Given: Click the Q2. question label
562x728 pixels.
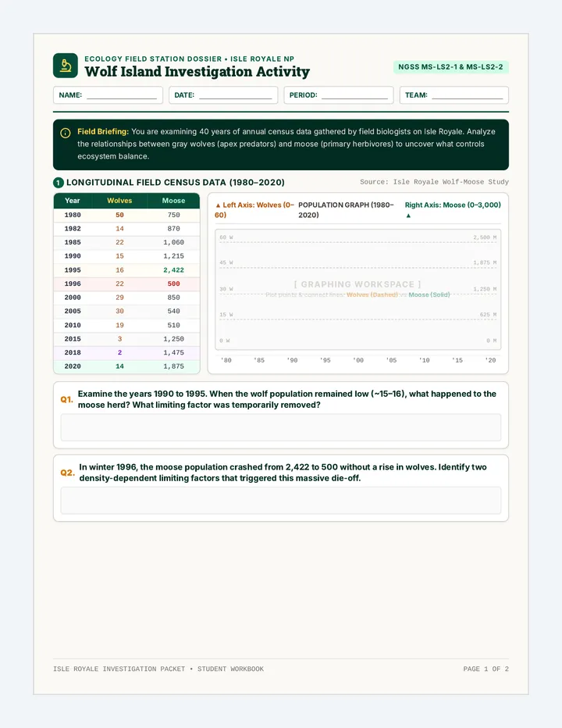Looking at the screenshot, I should 67,473.
